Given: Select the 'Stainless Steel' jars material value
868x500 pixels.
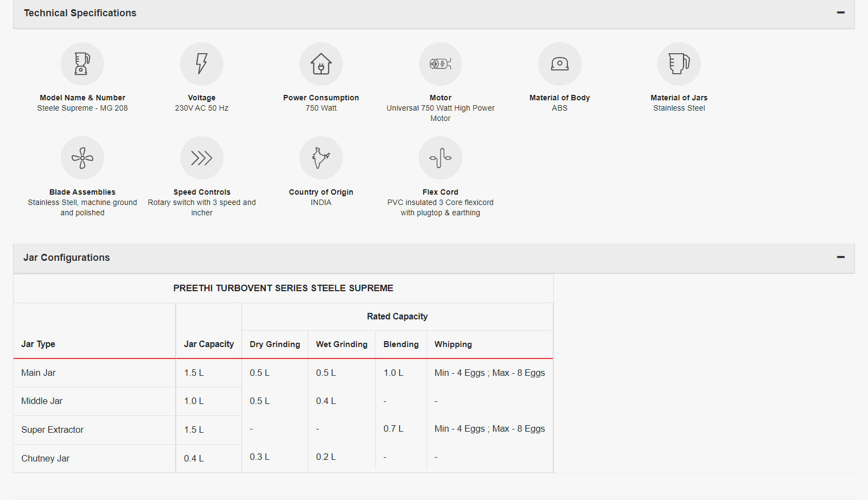Looking at the screenshot, I should pyautogui.click(x=679, y=108).
